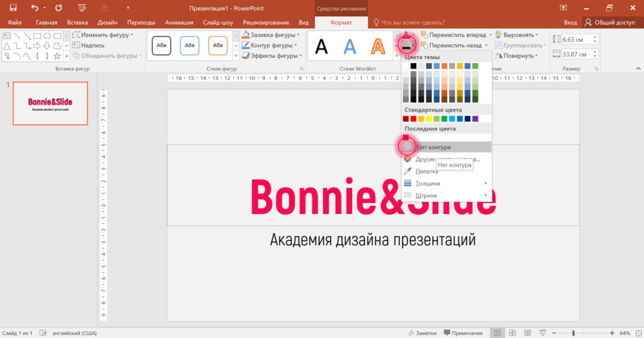Open the Файл tab
644x338 pixels.
14,22
